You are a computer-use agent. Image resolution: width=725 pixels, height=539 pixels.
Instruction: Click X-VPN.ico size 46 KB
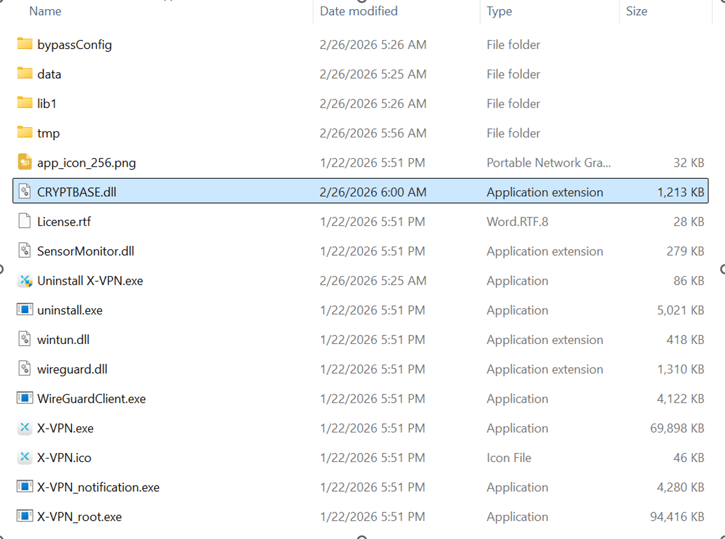coord(689,458)
